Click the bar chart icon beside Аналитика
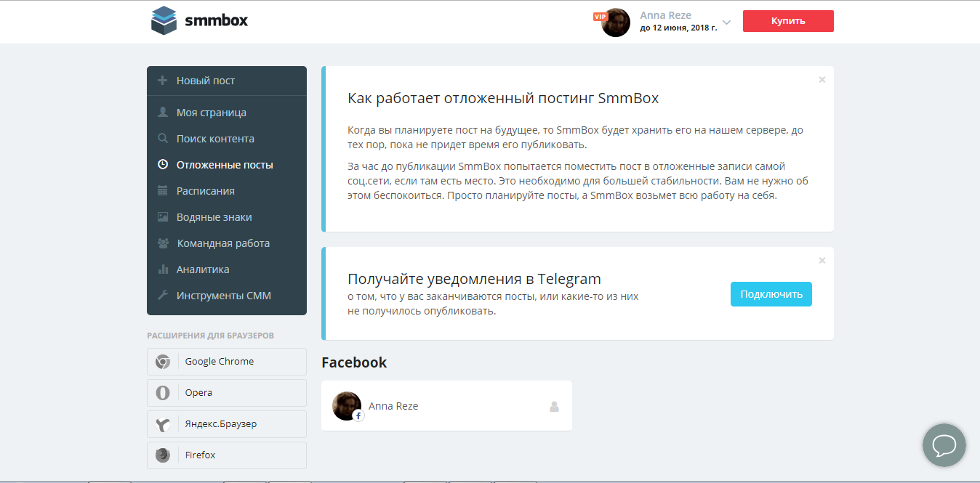 (163, 269)
